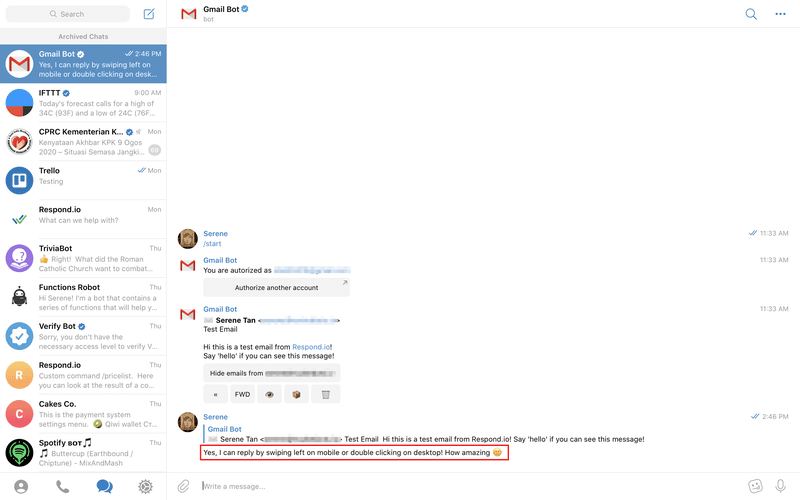Record a voice message with microphone
The image size is (800, 500).
coord(780,486)
